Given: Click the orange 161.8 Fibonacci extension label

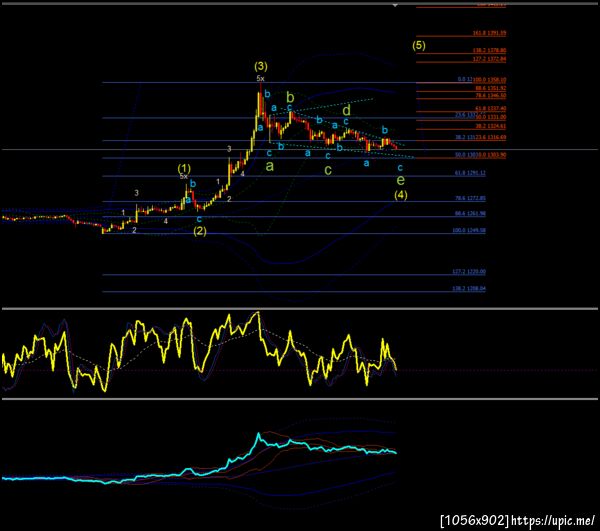Looking at the screenshot, I should 489,33.
